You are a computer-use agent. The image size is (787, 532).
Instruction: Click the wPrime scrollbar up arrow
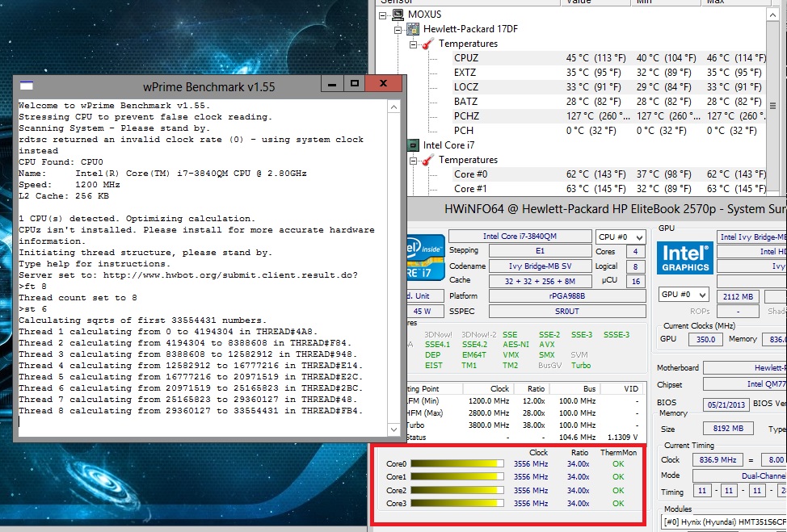[394, 107]
